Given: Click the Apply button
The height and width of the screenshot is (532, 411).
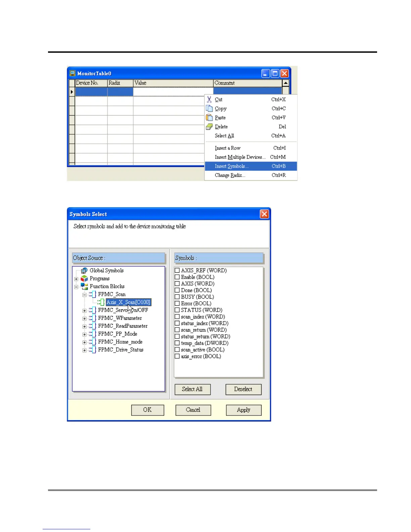Looking at the screenshot, I should 244,410.
